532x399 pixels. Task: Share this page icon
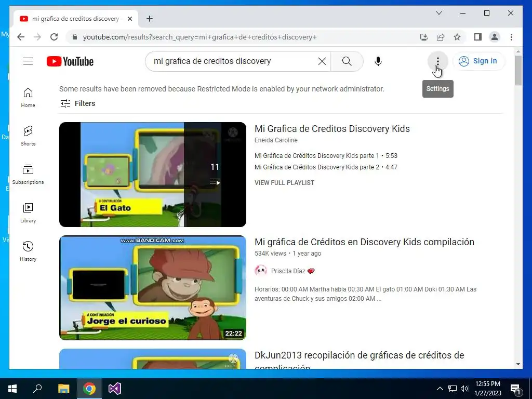pyautogui.click(x=441, y=37)
